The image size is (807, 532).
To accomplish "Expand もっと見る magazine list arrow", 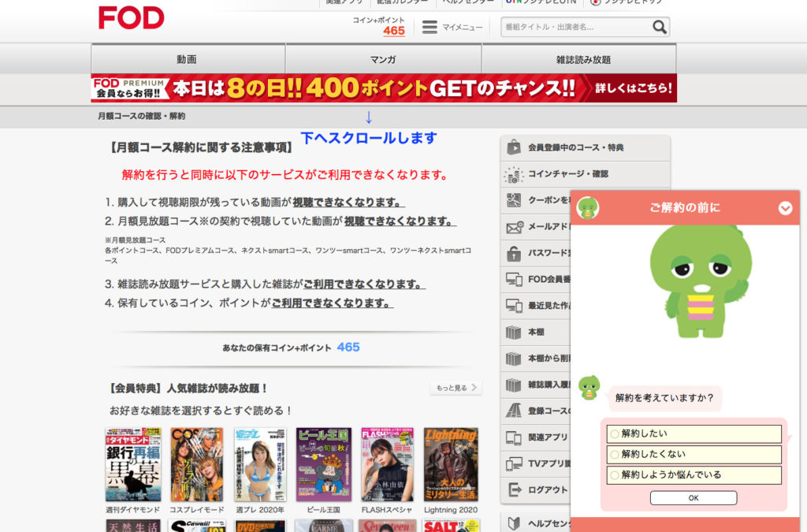I will click(x=456, y=388).
